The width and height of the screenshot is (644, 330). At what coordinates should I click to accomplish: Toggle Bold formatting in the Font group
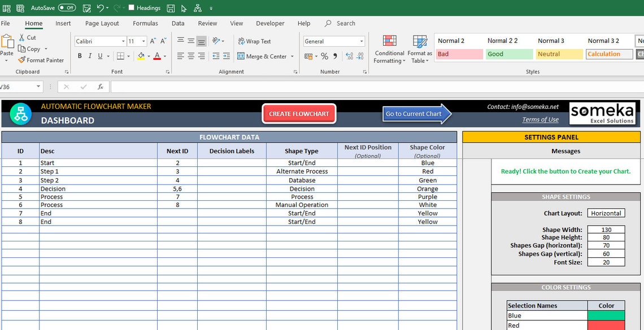(x=80, y=56)
